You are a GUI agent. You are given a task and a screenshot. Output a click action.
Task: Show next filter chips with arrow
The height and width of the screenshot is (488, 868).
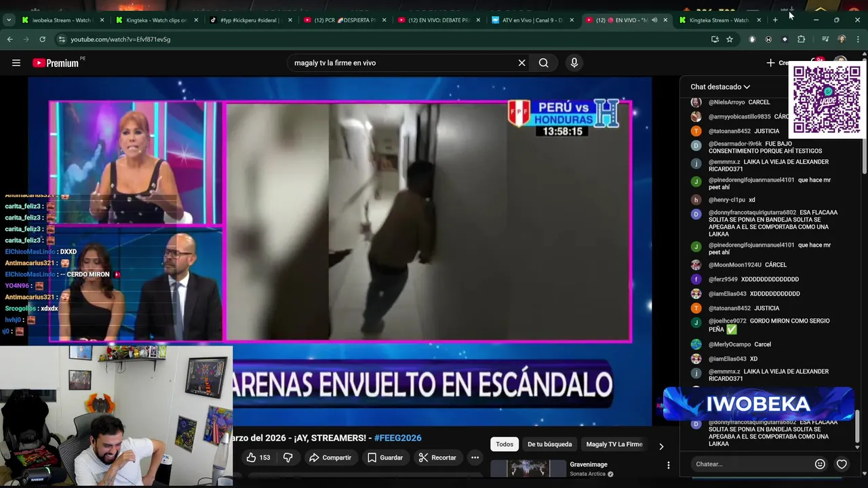[x=661, y=446]
